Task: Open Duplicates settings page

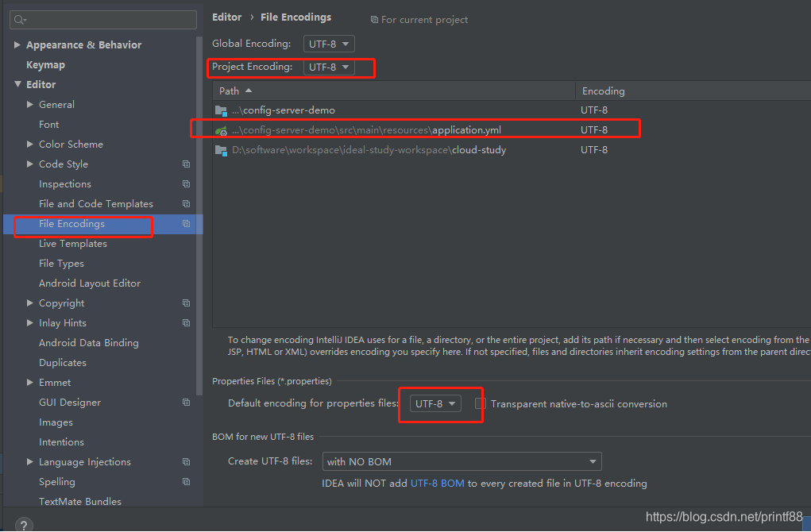Action: pos(63,363)
